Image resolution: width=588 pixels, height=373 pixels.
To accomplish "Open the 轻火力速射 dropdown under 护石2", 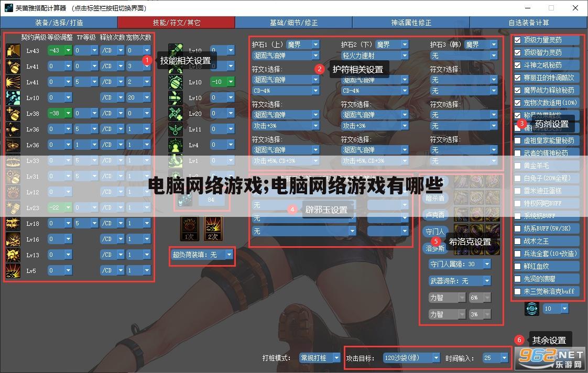I will tap(374, 56).
